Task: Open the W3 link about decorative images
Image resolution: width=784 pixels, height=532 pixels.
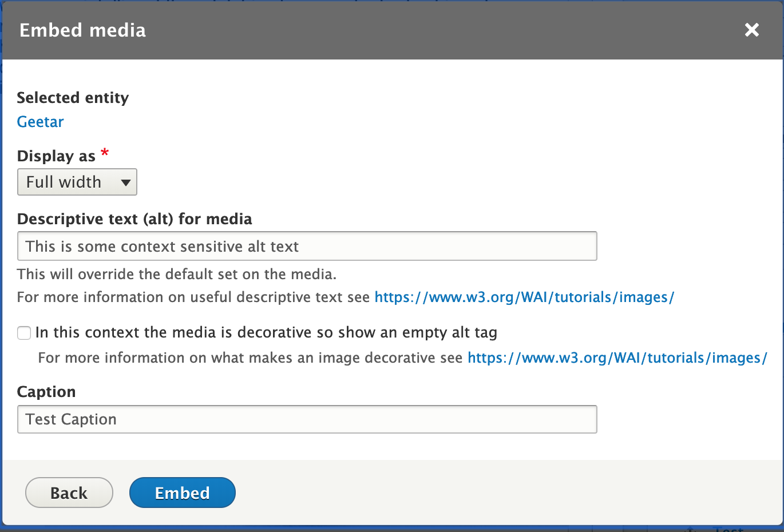Action: [x=617, y=358]
